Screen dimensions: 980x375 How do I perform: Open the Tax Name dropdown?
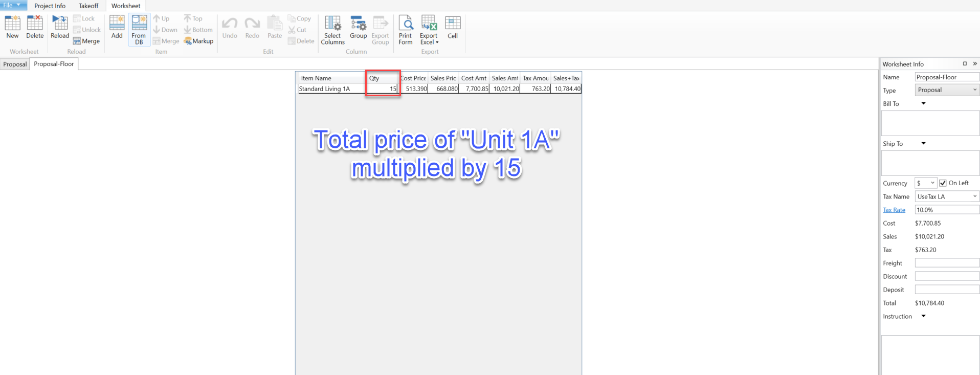pyautogui.click(x=947, y=196)
